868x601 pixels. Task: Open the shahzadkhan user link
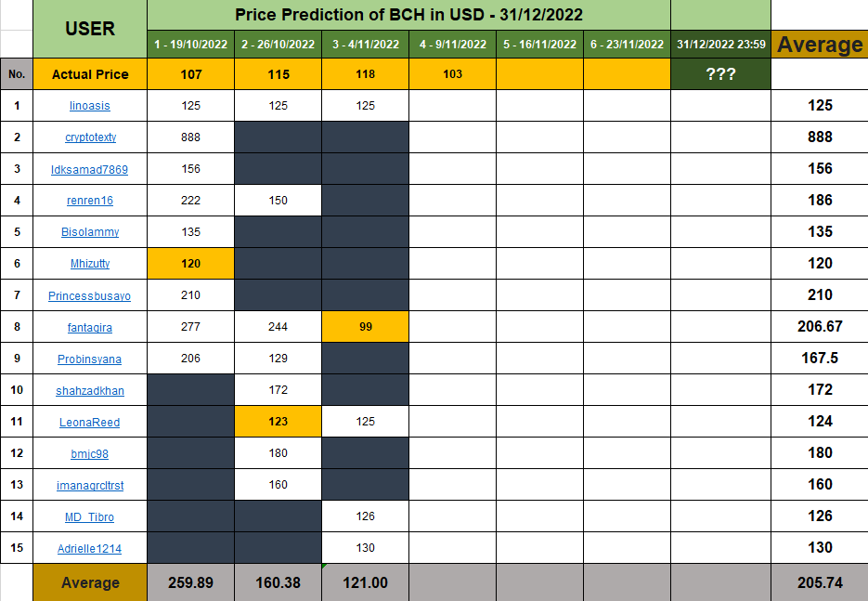90,391
